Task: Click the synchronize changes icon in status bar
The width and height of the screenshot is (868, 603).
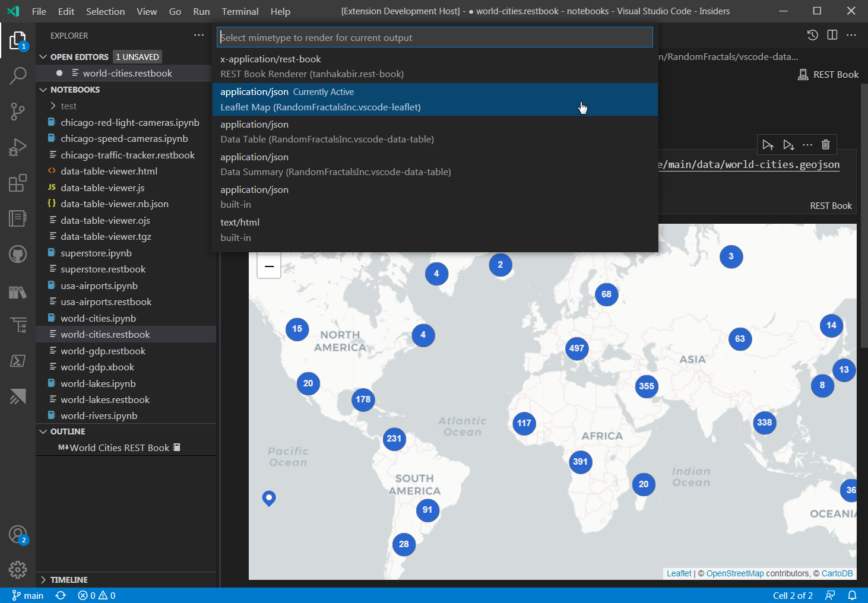Action: pyautogui.click(x=61, y=595)
